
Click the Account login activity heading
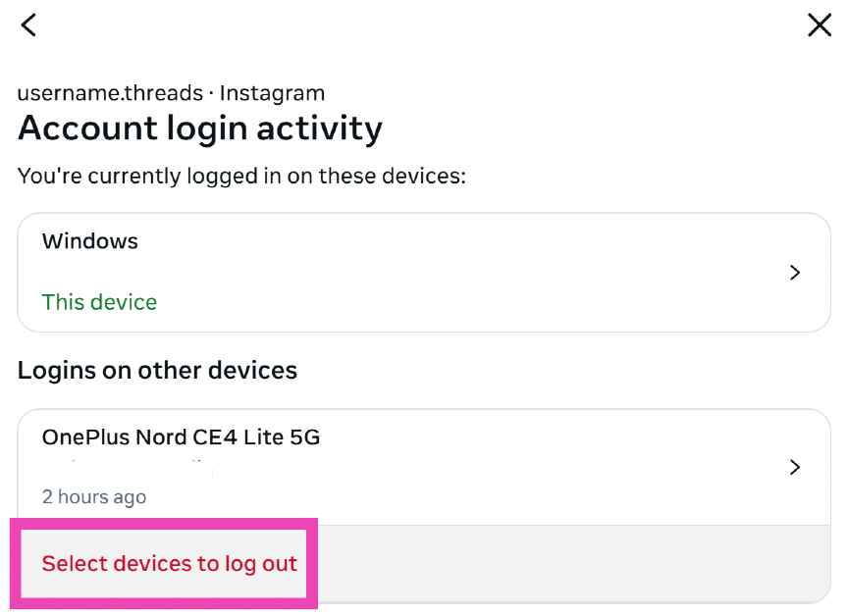pyautogui.click(x=200, y=128)
